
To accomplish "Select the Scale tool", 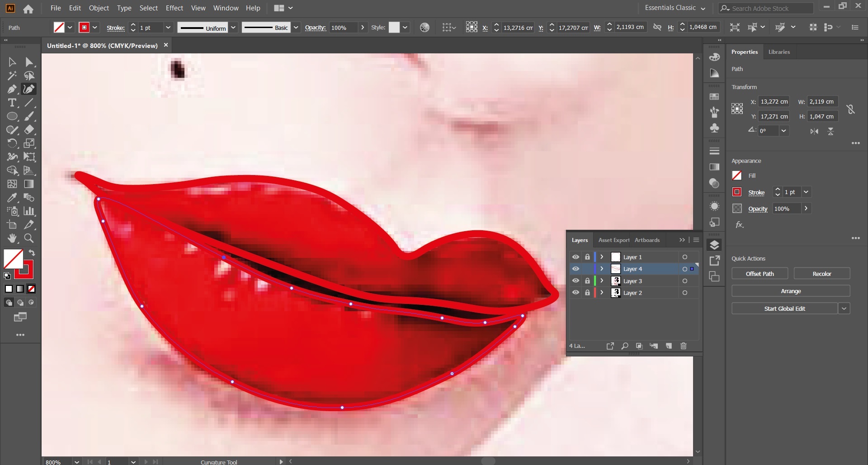I will [29, 143].
